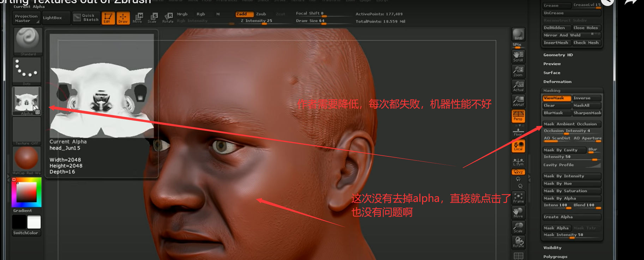Image resolution: width=644 pixels, height=260 pixels.
Task: Open the MatCap Red Wax material selector
Action: (x=27, y=160)
